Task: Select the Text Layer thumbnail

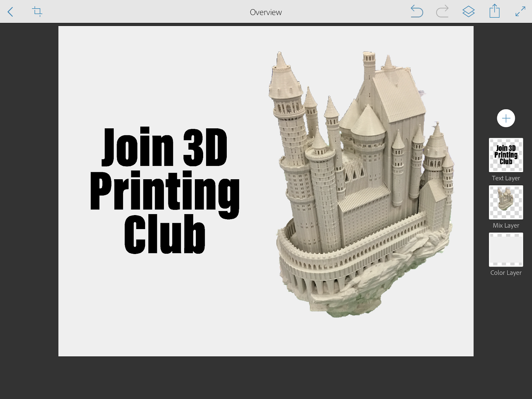Action: (x=506, y=155)
